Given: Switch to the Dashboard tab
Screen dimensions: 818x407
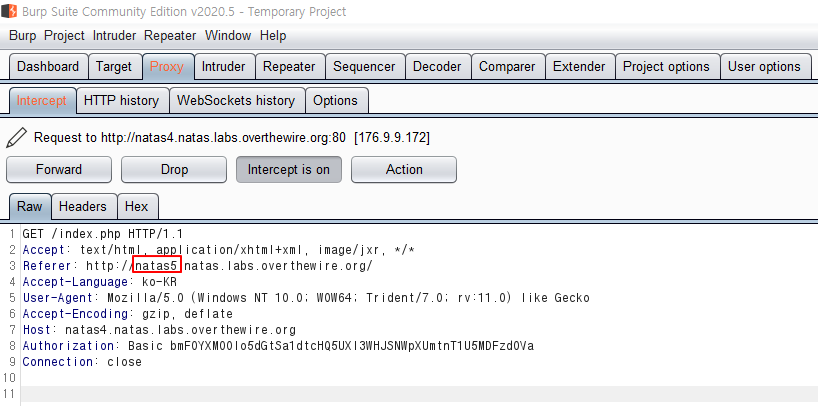Looking at the screenshot, I should coord(48,67).
